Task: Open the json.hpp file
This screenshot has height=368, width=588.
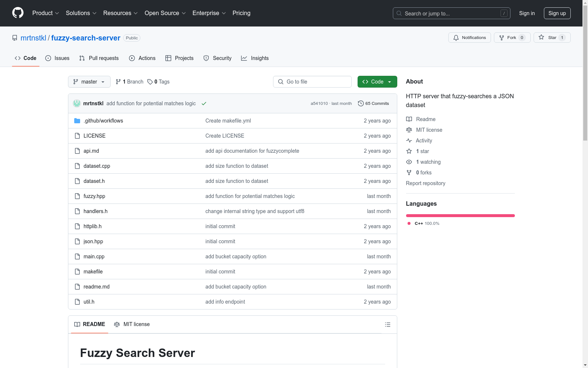Action: 93,241
